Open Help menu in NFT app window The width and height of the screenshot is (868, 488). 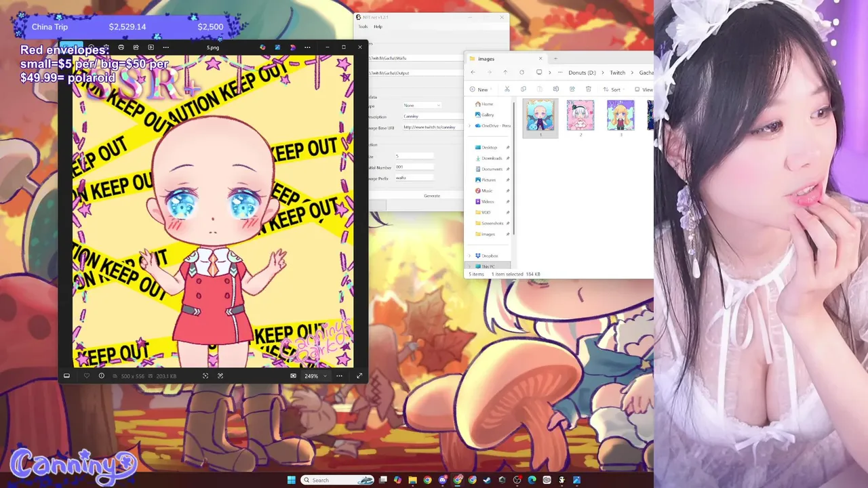click(x=378, y=26)
